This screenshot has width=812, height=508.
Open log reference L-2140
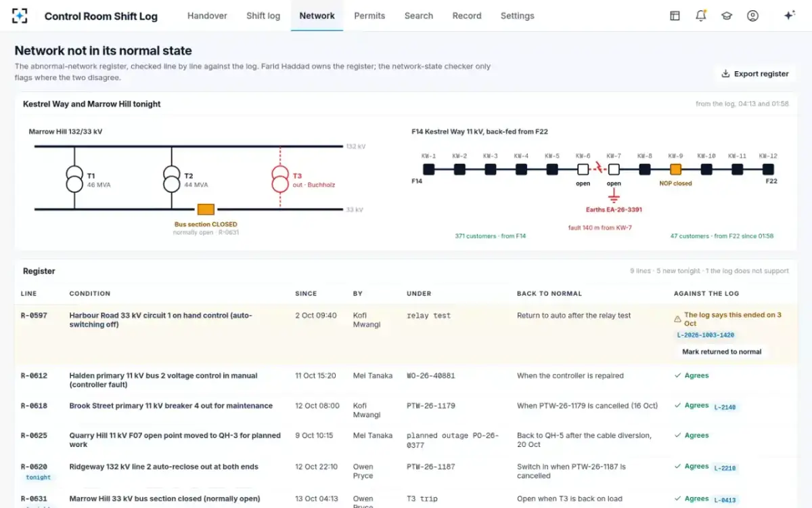725,407
